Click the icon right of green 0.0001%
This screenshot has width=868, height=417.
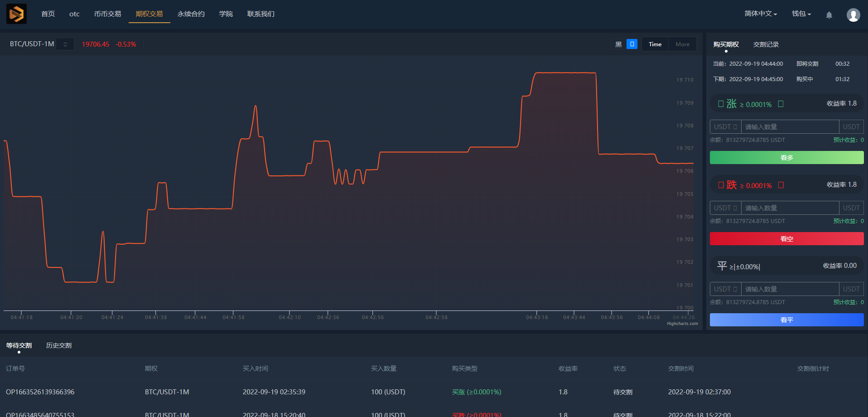[x=781, y=104]
